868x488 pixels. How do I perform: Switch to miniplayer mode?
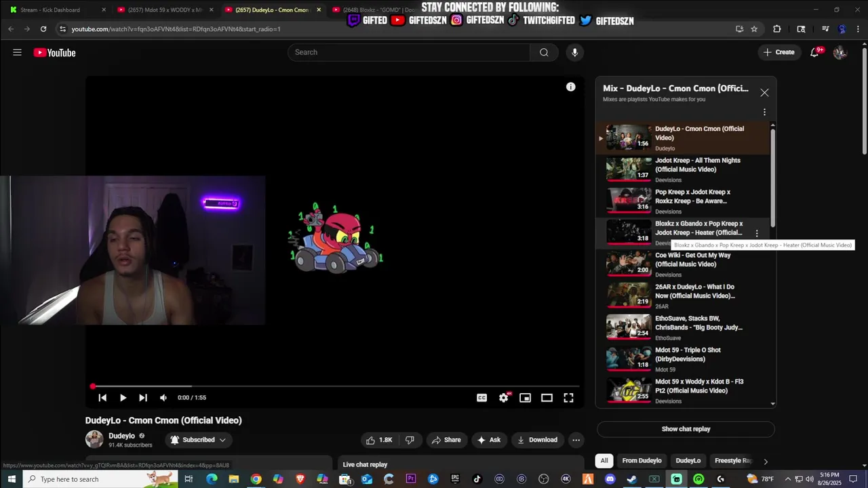click(525, 398)
